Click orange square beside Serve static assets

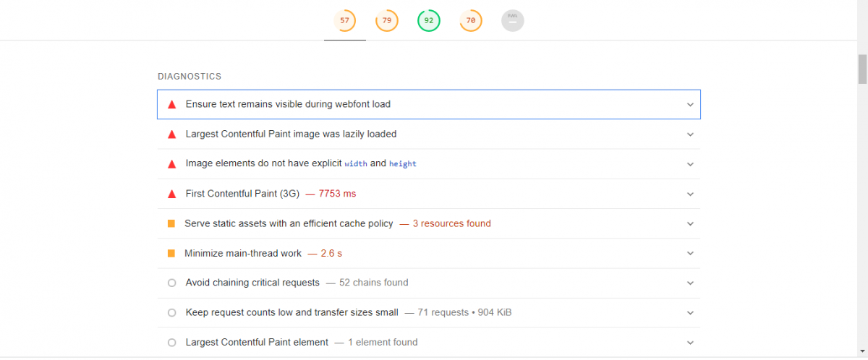pyautogui.click(x=171, y=224)
